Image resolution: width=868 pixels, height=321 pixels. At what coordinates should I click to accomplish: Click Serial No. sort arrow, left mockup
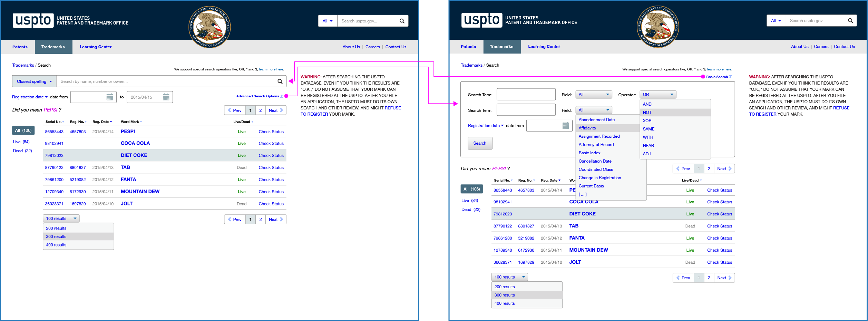(x=63, y=122)
